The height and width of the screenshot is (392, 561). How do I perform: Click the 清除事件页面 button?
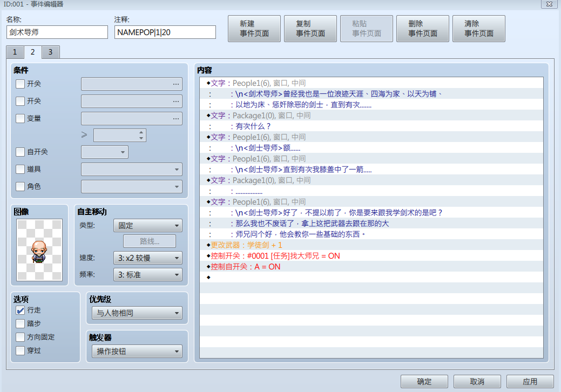[479, 29]
